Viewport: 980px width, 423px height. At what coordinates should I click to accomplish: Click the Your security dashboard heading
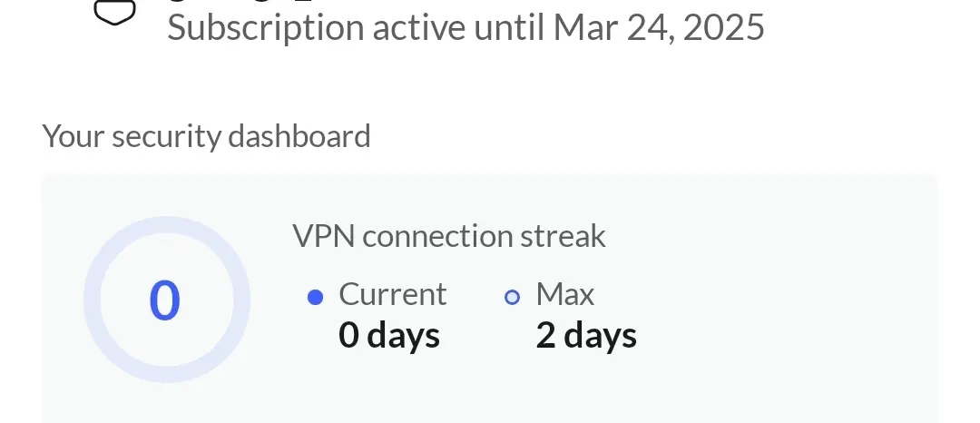point(206,136)
